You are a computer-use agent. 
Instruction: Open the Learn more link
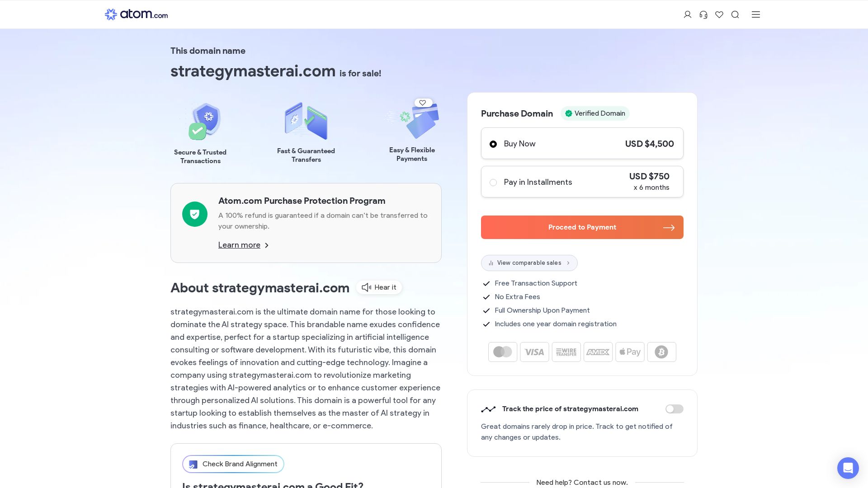239,245
